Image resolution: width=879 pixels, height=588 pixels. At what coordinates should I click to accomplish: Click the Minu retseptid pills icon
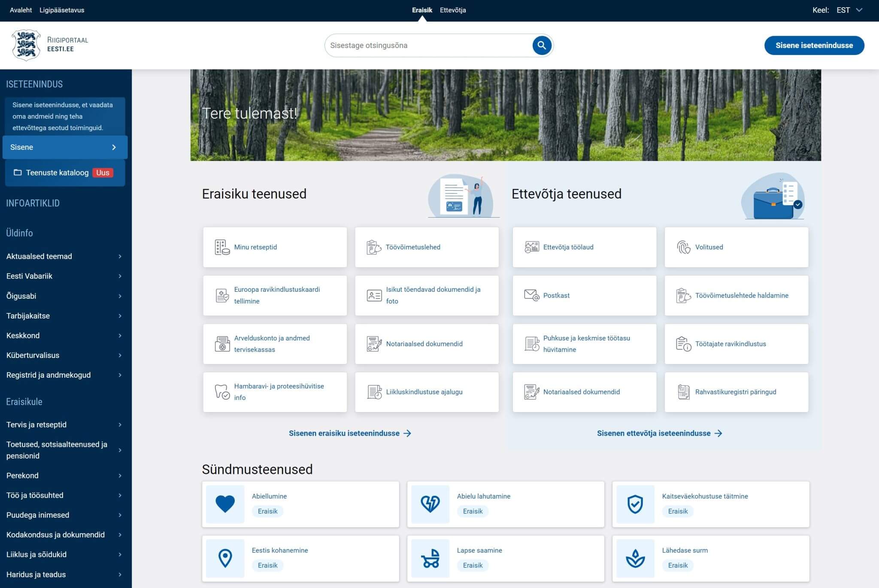222,247
